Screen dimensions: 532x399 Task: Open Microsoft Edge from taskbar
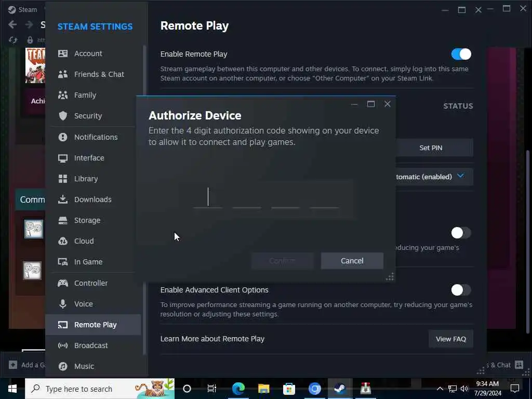pyautogui.click(x=238, y=389)
